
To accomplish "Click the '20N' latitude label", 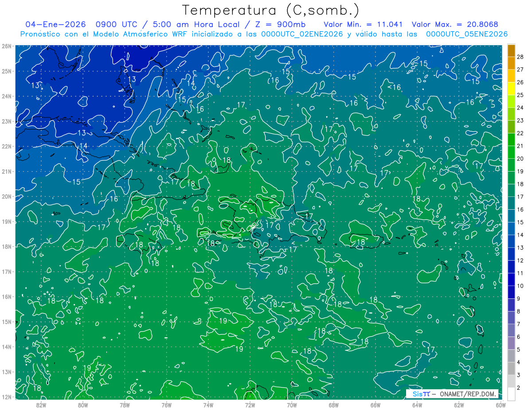I will pos(6,196).
